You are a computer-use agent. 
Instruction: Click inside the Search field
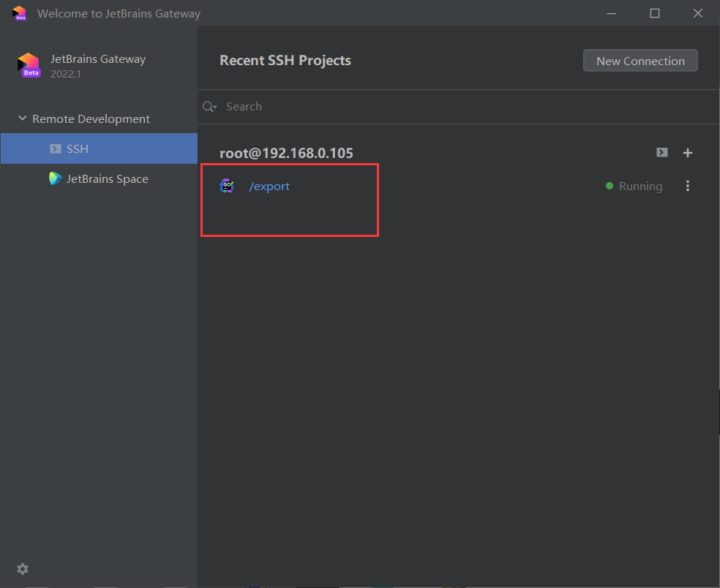293,106
